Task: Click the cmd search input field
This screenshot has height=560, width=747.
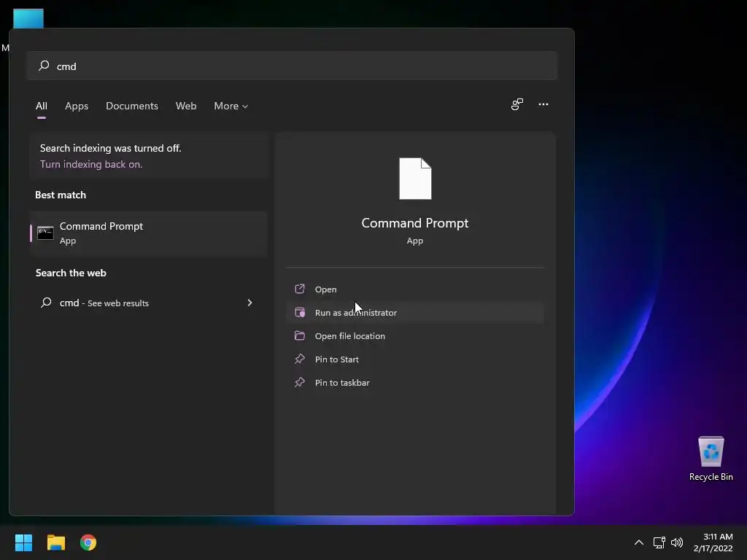Action: (292, 66)
